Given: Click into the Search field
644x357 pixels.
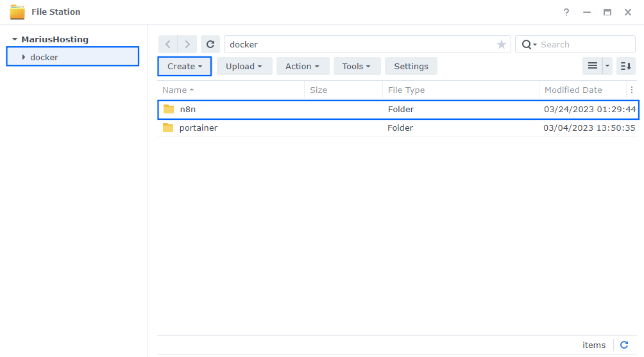Looking at the screenshot, I should coord(586,44).
